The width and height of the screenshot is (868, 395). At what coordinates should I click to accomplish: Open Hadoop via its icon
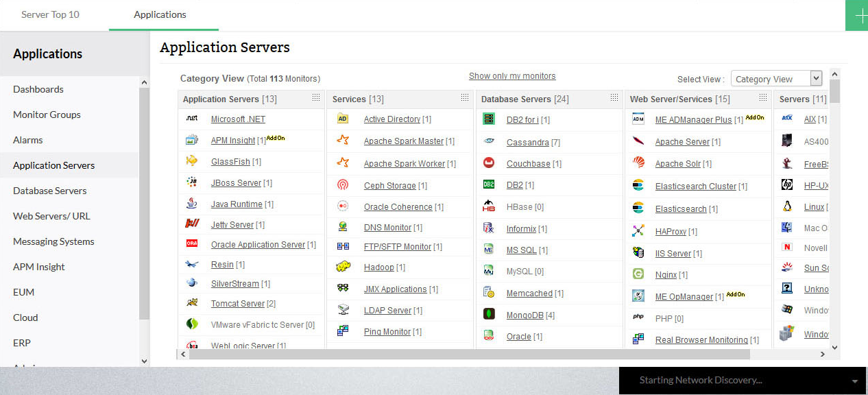pos(343,267)
